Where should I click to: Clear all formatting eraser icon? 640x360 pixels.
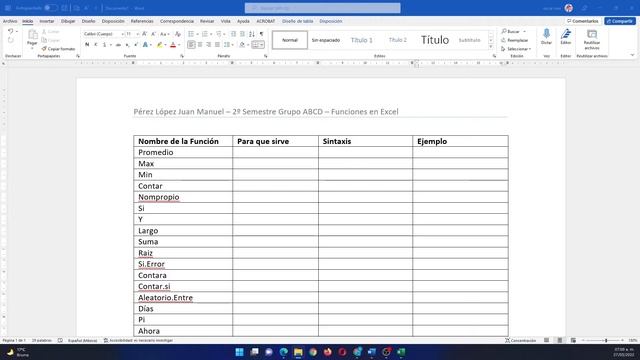click(x=178, y=34)
